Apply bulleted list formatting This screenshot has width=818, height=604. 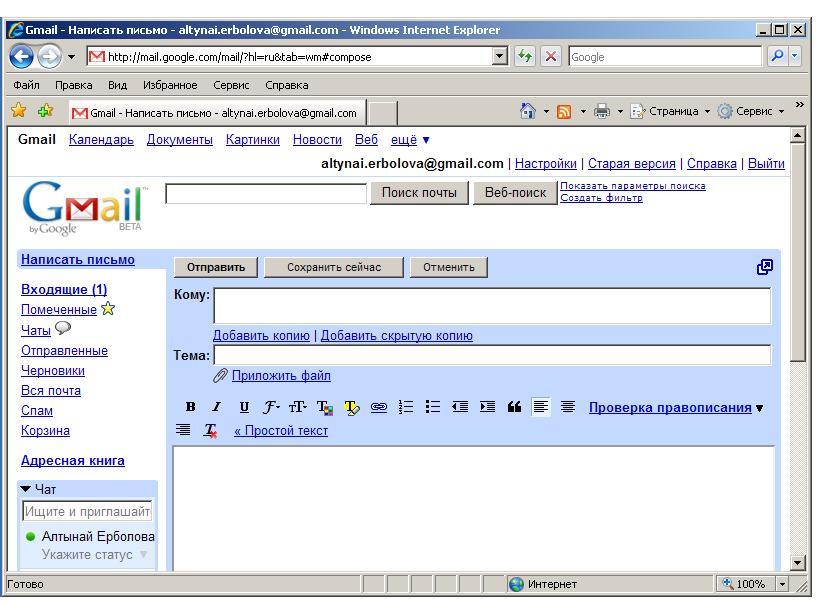(433, 407)
